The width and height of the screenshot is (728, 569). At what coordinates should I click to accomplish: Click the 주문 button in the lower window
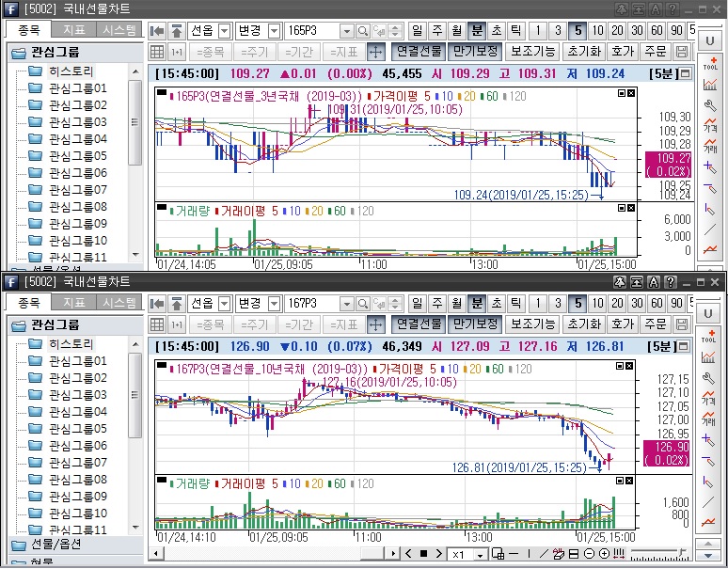tap(656, 324)
